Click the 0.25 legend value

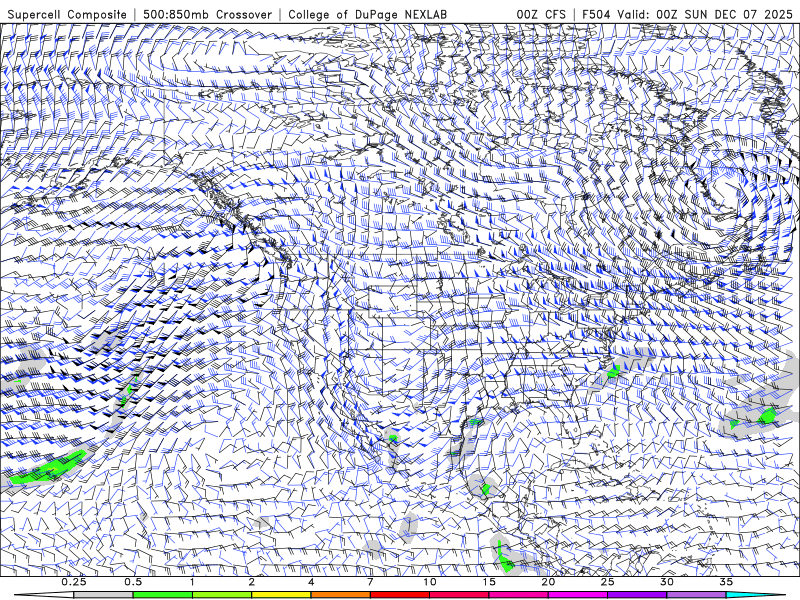(74, 582)
